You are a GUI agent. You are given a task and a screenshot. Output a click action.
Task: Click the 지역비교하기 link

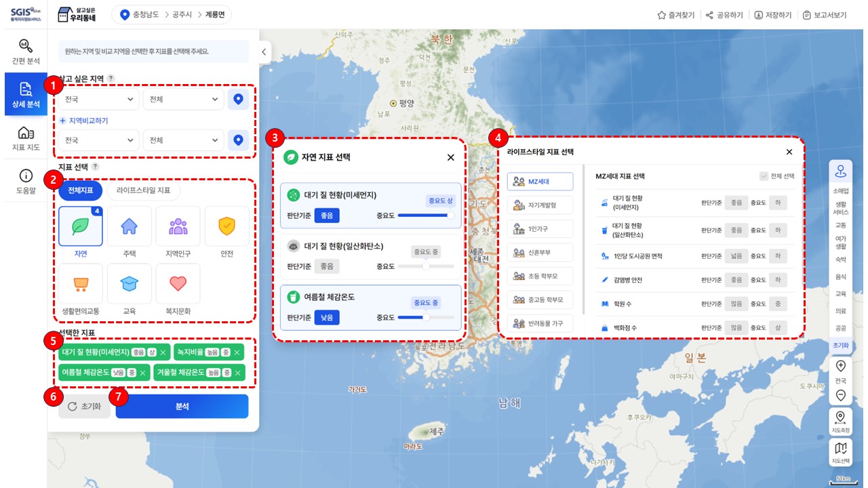point(83,121)
